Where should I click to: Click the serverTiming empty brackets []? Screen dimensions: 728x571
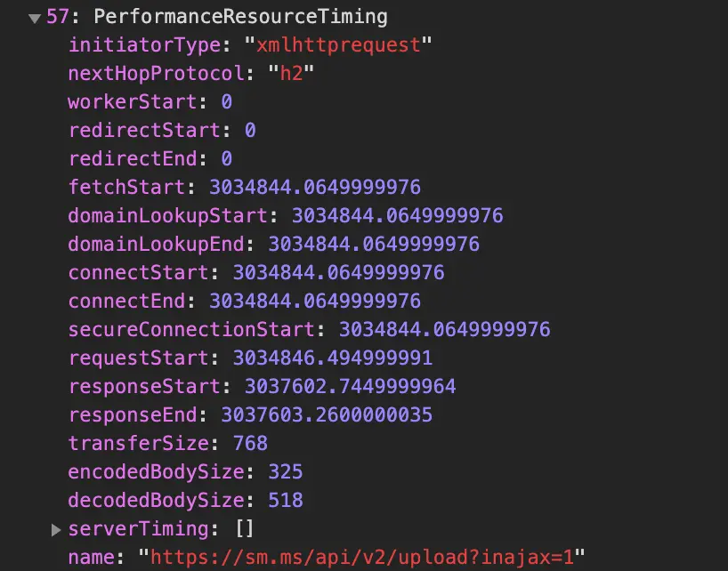(245, 529)
